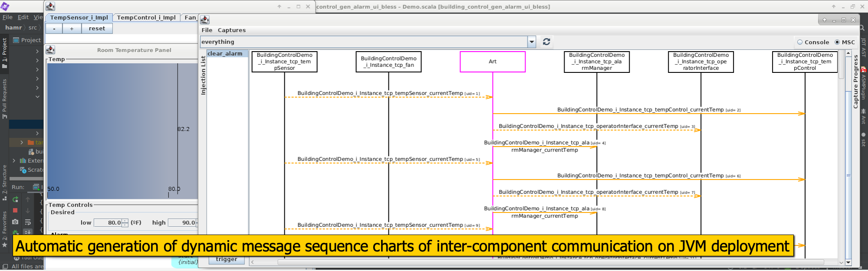
Task: Open the Ant tool window from right sidebar
Action: (x=863, y=117)
